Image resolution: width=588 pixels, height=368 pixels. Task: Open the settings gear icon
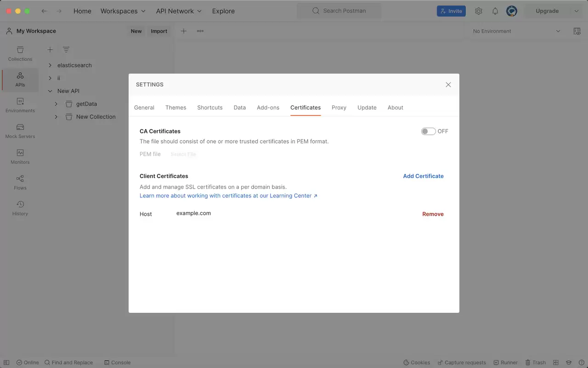click(479, 11)
